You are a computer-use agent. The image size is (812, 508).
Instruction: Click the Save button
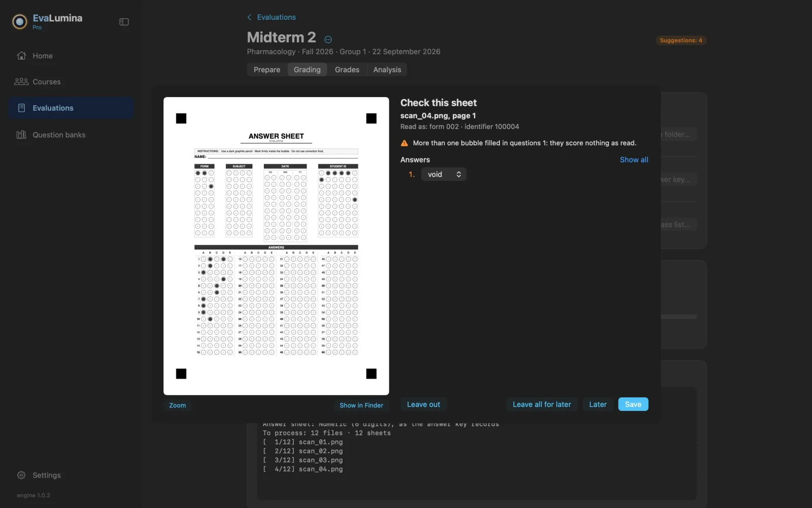point(633,404)
